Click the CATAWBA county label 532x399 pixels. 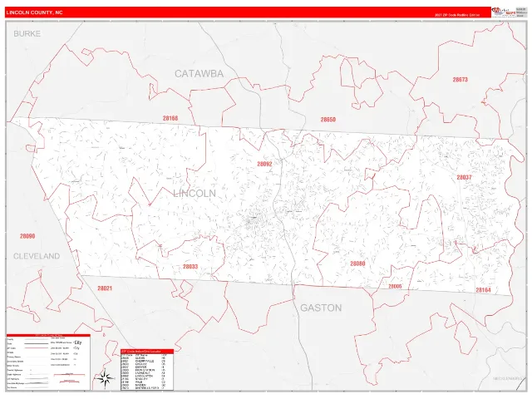click(x=199, y=74)
